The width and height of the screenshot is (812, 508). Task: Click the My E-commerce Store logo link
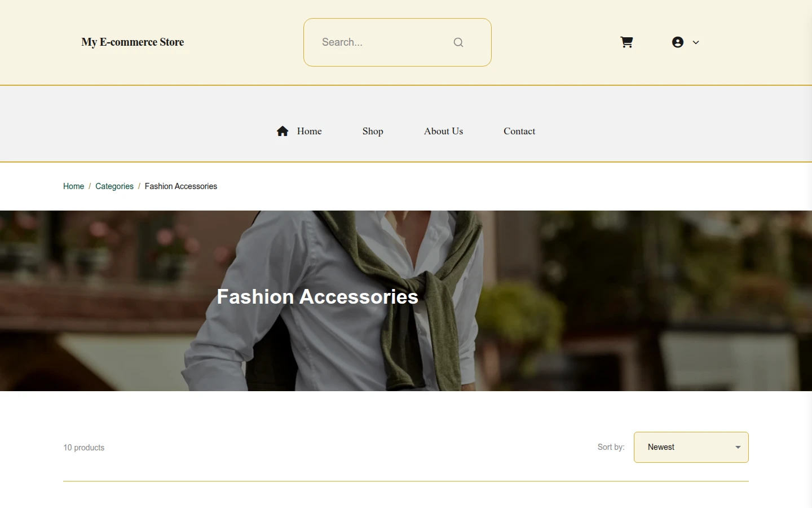pyautogui.click(x=133, y=42)
